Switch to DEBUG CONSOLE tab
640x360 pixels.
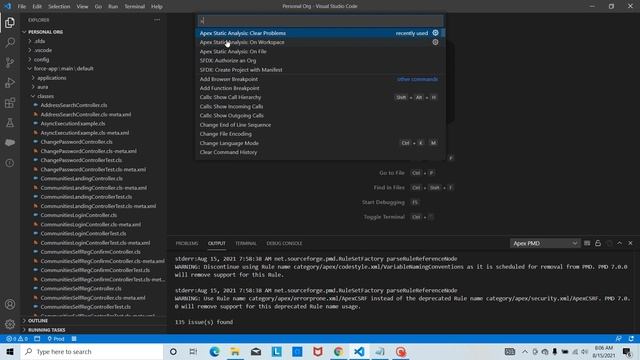click(284, 243)
